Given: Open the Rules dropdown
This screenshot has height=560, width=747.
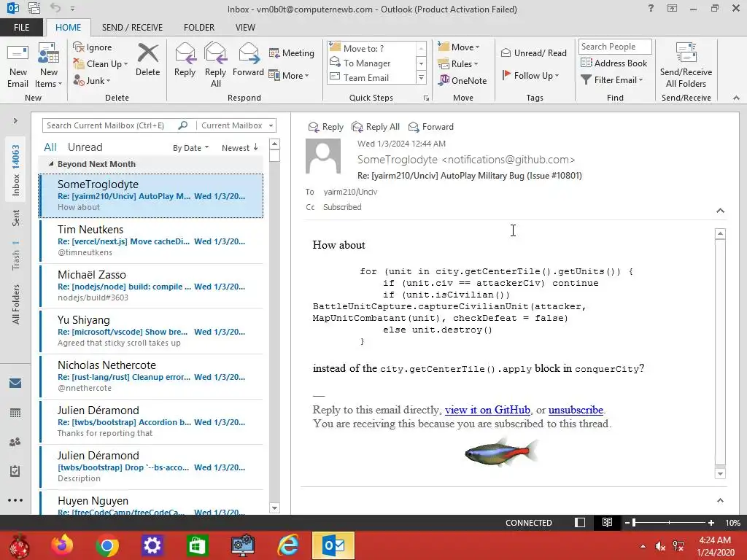Looking at the screenshot, I should (x=458, y=63).
